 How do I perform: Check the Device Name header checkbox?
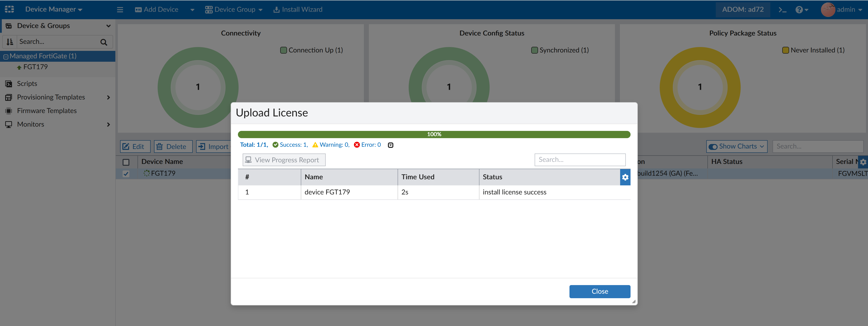click(x=126, y=162)
